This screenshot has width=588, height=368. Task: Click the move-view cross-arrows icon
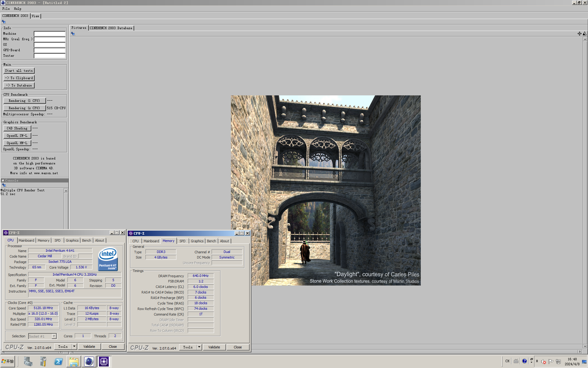pyautogui.click(x=579, y=34)
